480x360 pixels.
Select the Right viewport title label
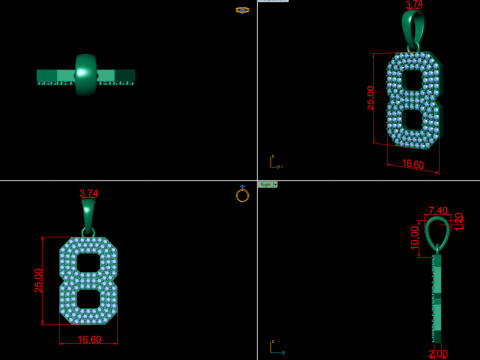click(x=266, y=184)
